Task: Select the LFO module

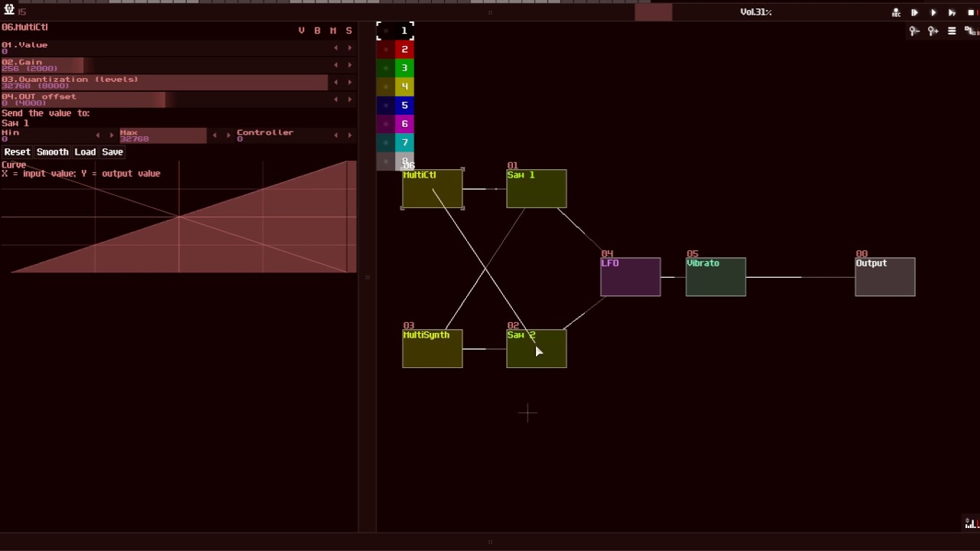Action: pyautogui.click(x=631, y=277)
